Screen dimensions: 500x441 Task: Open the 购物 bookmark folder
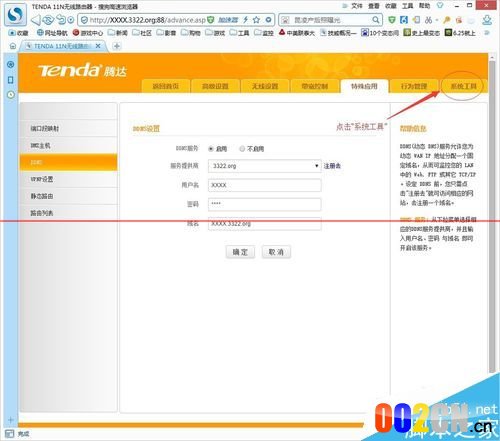[x=191, y=33]
